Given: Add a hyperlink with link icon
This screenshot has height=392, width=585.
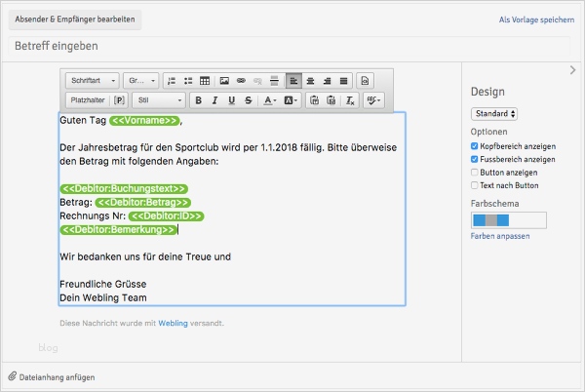Looking at the screenshot, I should click(x=241, y=81).
